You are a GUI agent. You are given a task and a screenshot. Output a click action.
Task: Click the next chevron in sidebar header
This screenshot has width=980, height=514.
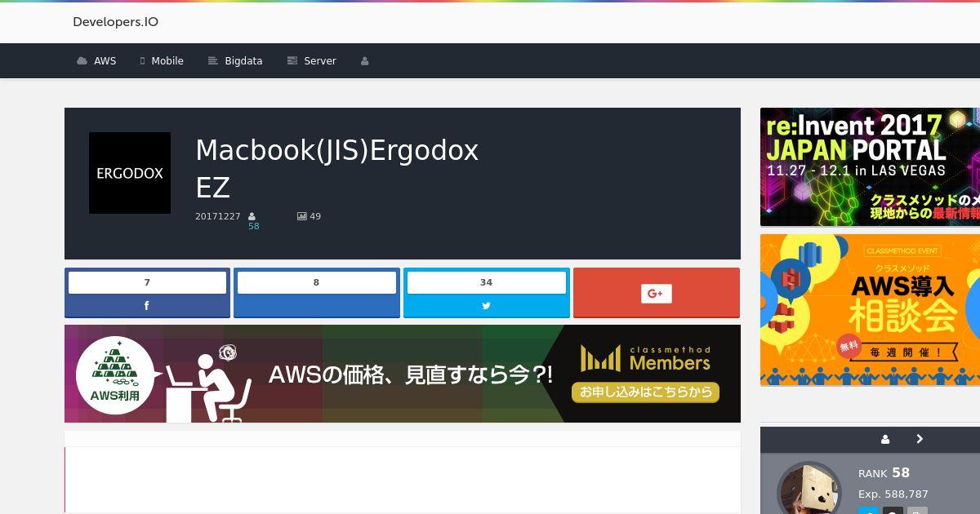point(920,439)
